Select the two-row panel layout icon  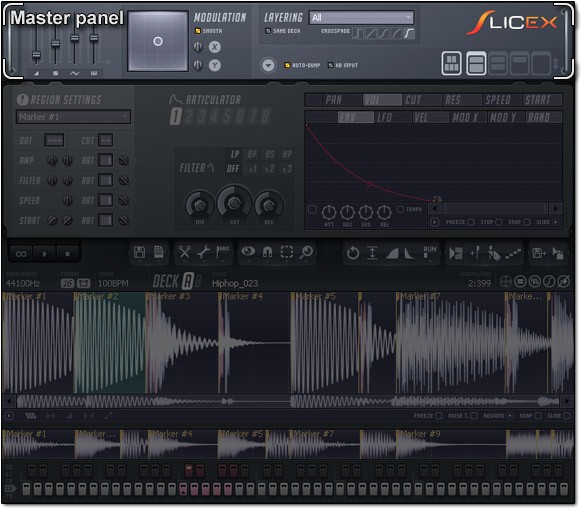tap(476, 63)
